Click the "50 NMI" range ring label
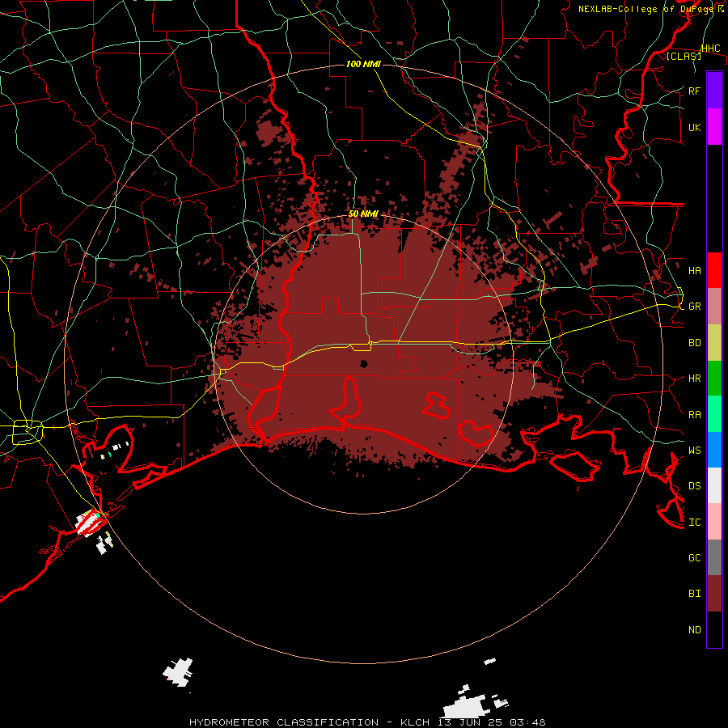 (363, 214)
